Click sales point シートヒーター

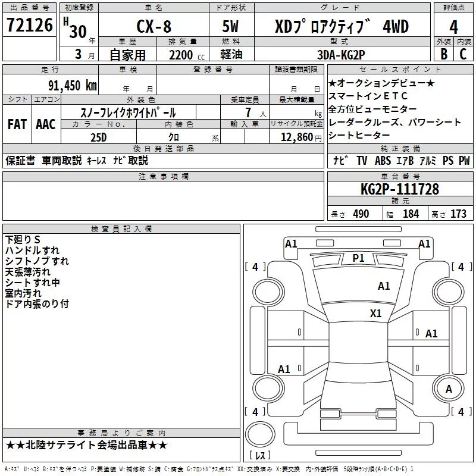[359, 135]
